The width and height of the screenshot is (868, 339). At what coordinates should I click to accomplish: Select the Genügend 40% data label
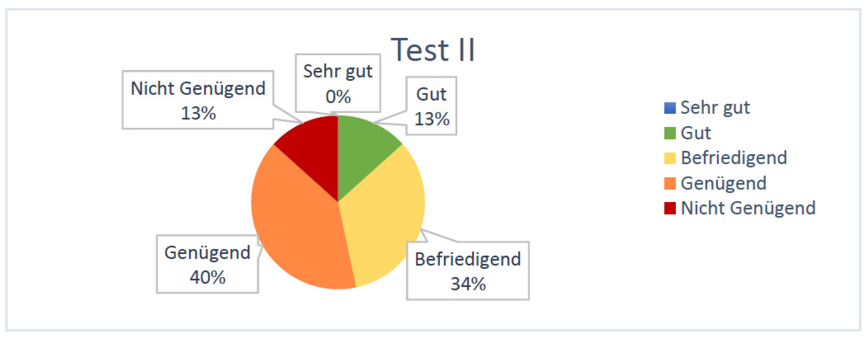click(x=207, y=264)
